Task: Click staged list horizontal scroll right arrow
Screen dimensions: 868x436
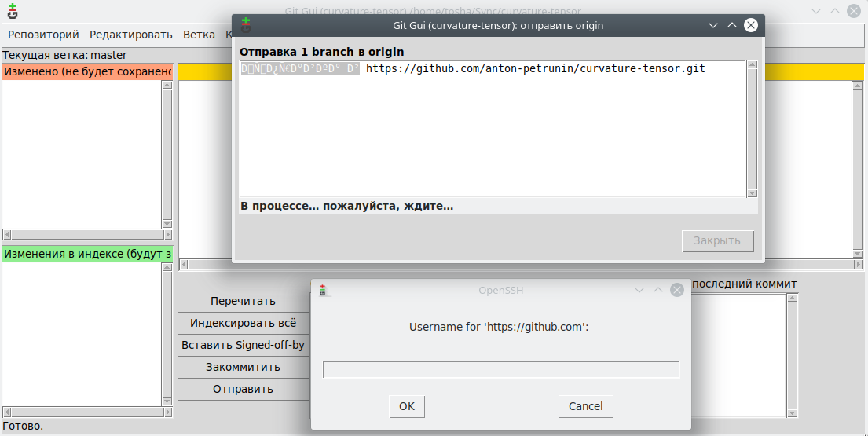Action: 168,412
